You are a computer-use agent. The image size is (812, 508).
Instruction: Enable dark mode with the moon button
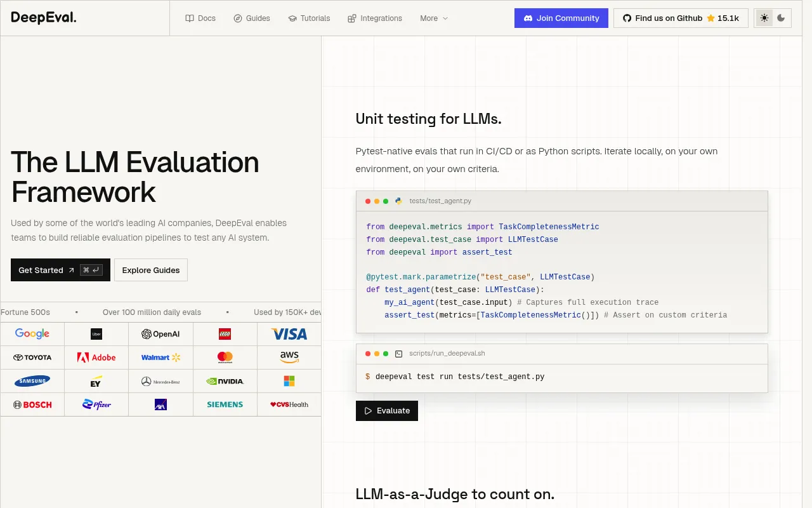(781, 18)
